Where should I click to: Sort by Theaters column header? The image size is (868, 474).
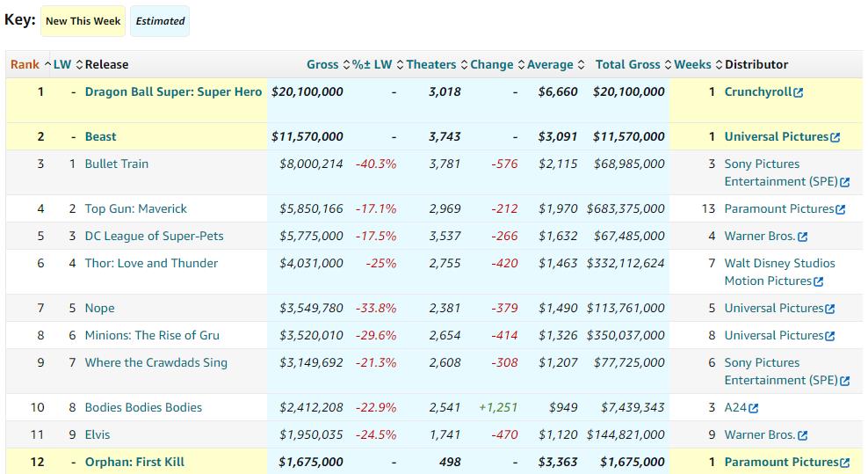(x=431, y=64)
